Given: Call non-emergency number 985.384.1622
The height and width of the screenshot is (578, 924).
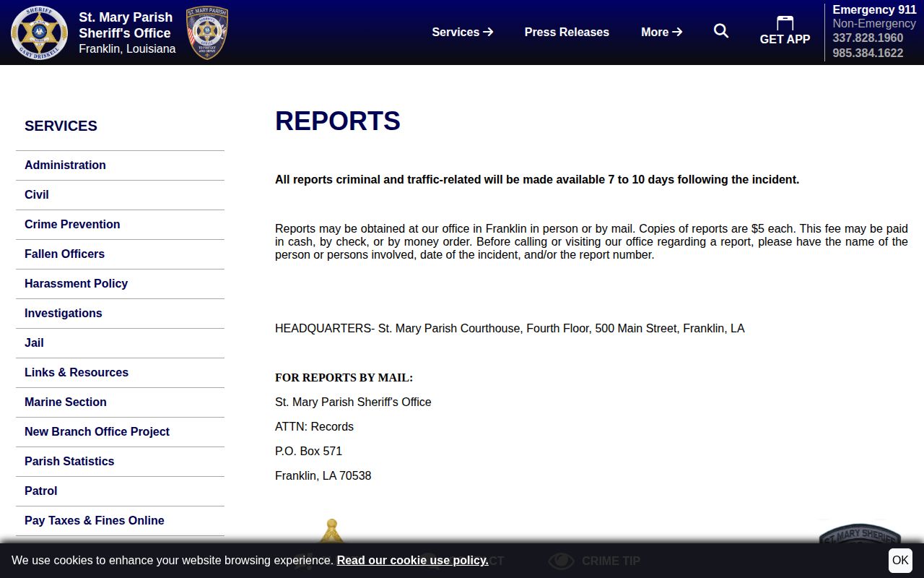Looking at the screenshot, I should pos(868,53).
